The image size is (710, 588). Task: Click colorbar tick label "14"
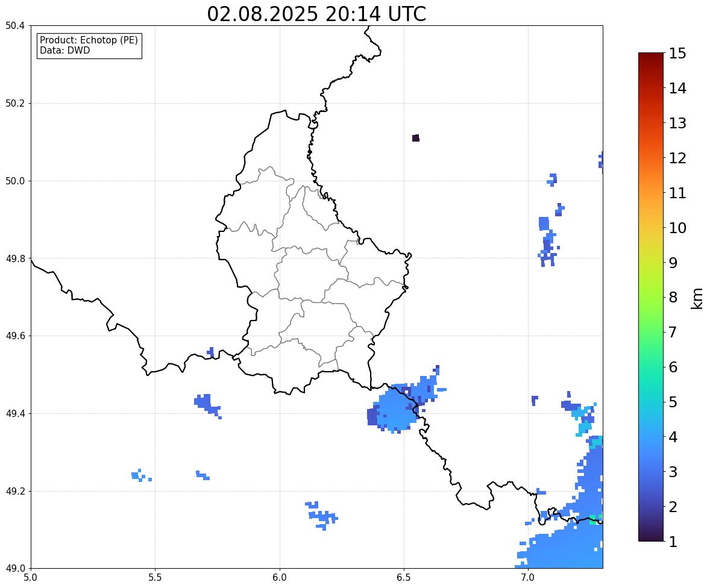[677, 89]
